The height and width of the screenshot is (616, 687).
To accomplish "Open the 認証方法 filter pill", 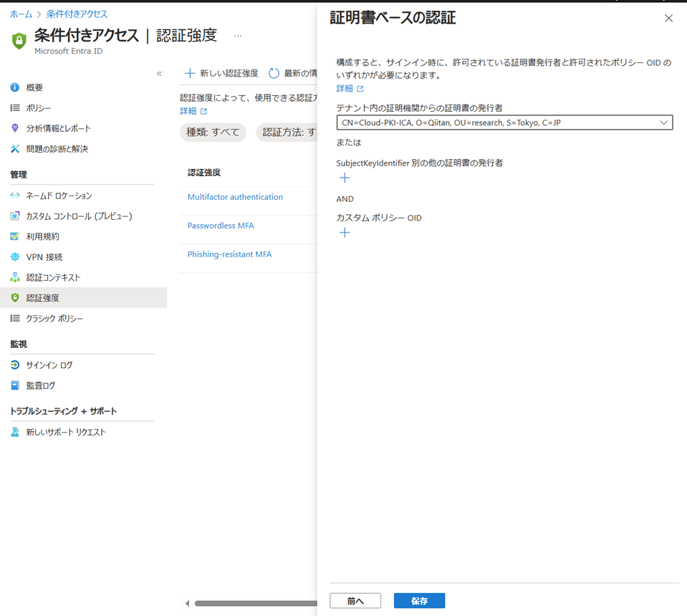I will 287,133.
